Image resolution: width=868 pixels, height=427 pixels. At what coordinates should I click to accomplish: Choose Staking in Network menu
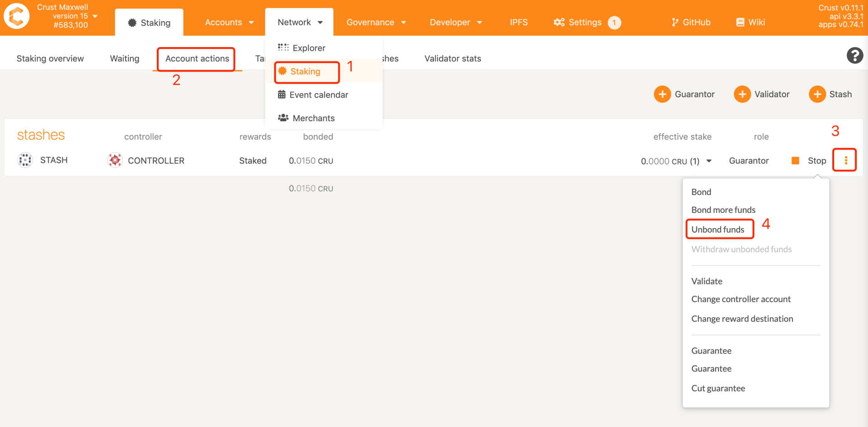coord(324,71)
